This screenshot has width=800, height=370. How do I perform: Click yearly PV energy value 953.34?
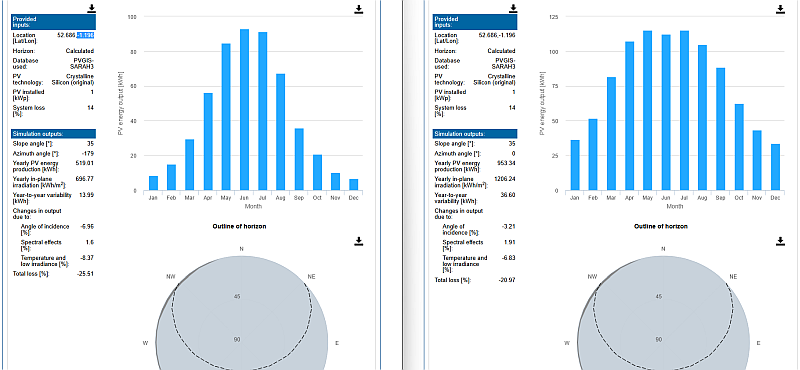507,163
